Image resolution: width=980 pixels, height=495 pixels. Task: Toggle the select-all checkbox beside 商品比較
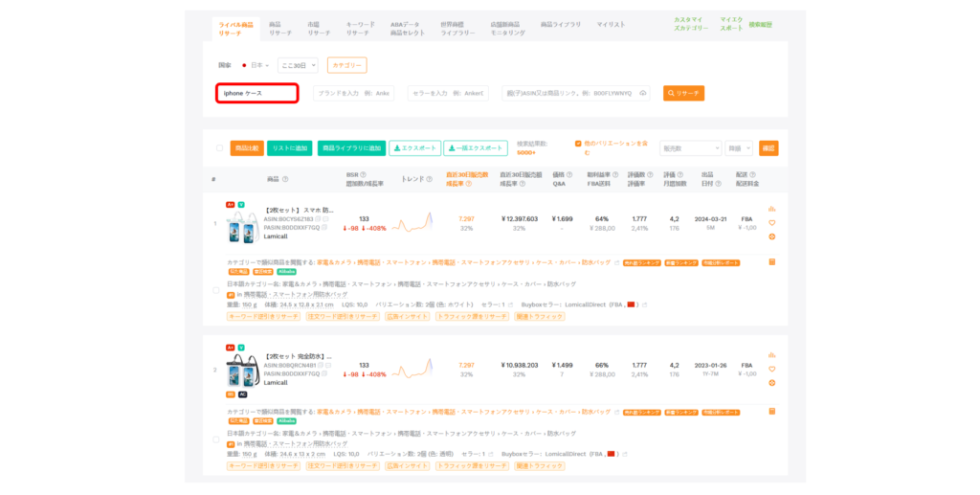219,148
